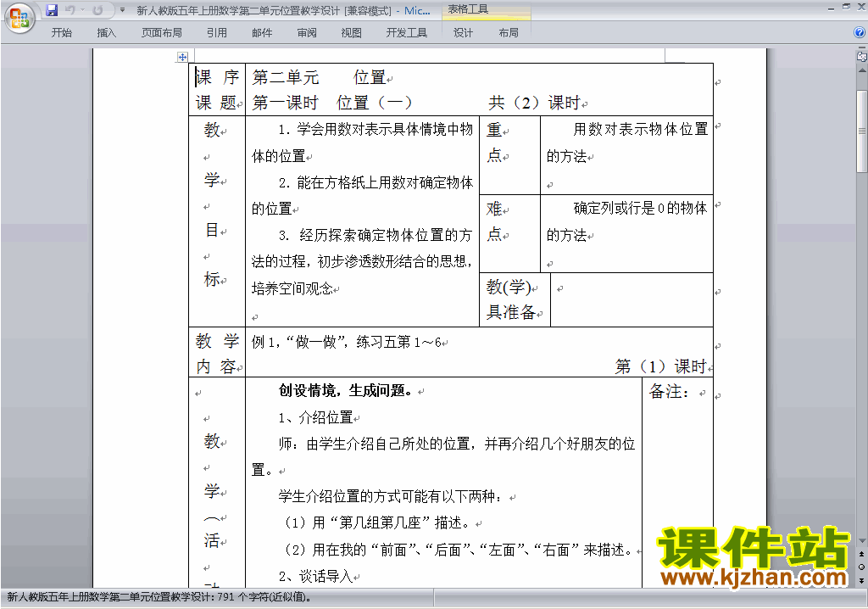Open select browse object button

(861, 567)
